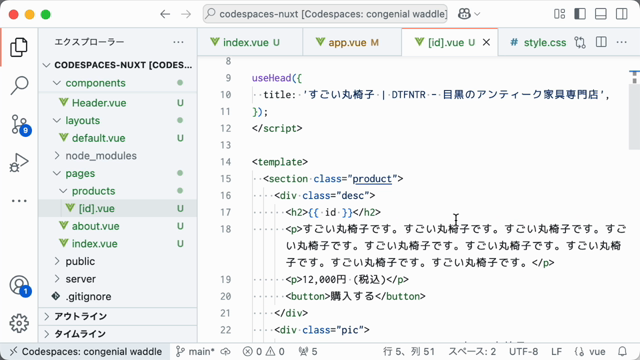Screen dimensions: 640x360
Task: Switch to the style.css tab
Action: [x=538, y=42]
